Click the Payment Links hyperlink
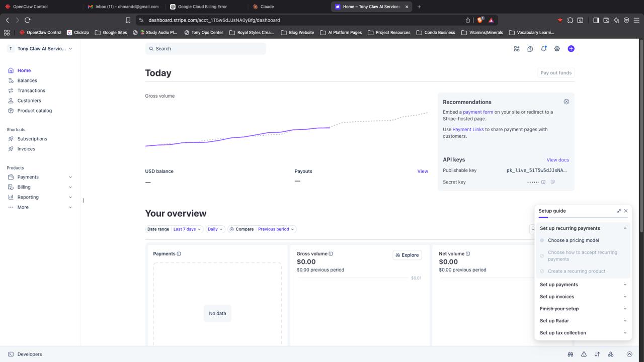Image resolution: width=644 pixels, height=362 pixels. coord(468,129)
